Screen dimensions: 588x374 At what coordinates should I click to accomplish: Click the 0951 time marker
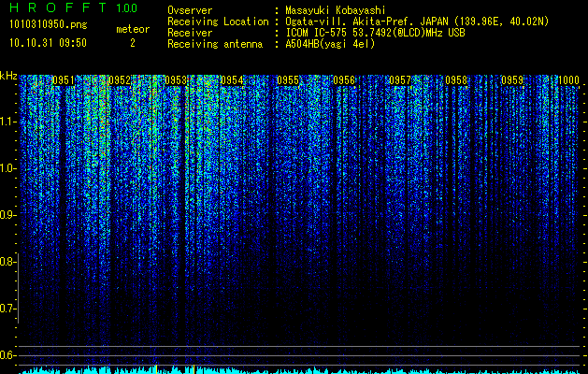[x=63, y=80]
